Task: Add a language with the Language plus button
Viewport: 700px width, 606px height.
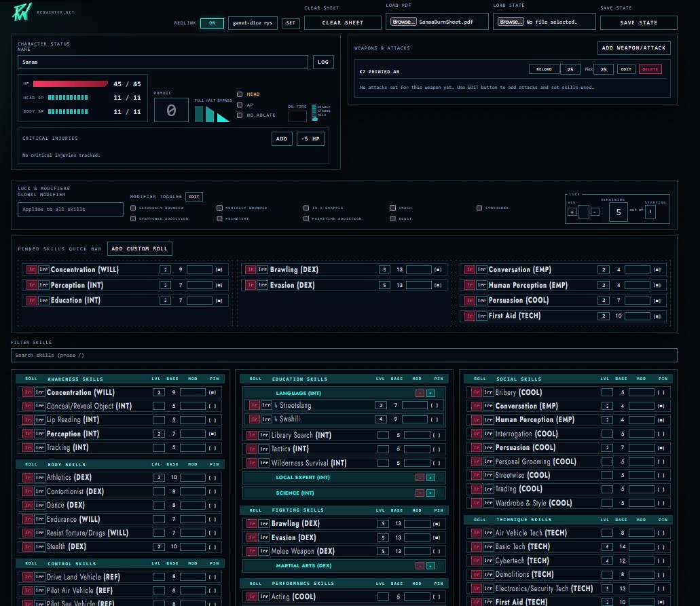Action: point(430,393)
